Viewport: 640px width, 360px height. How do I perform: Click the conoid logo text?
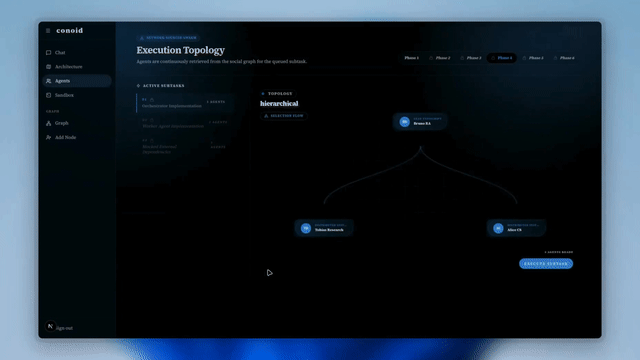click(70, 31)
